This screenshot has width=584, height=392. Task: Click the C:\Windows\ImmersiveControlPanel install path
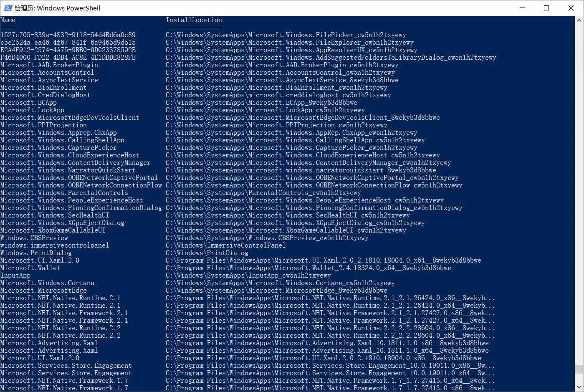pyautogui.click(x=226, y=245)
